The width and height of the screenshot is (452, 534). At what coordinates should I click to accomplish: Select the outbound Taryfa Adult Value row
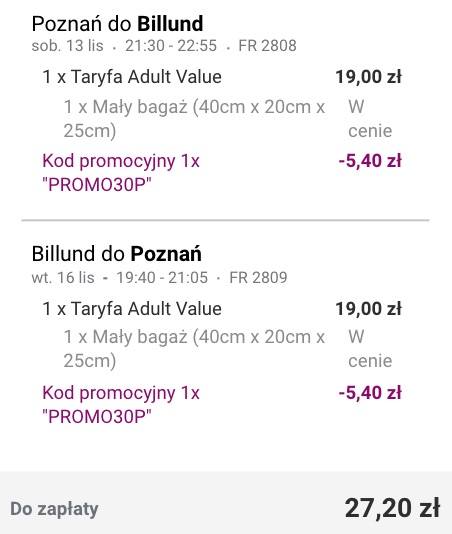click(222, 77)
